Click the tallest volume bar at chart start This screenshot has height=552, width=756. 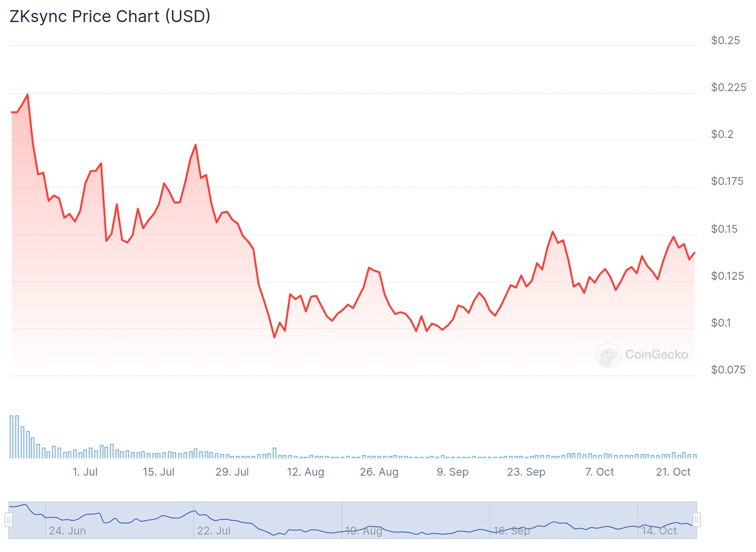12,437
